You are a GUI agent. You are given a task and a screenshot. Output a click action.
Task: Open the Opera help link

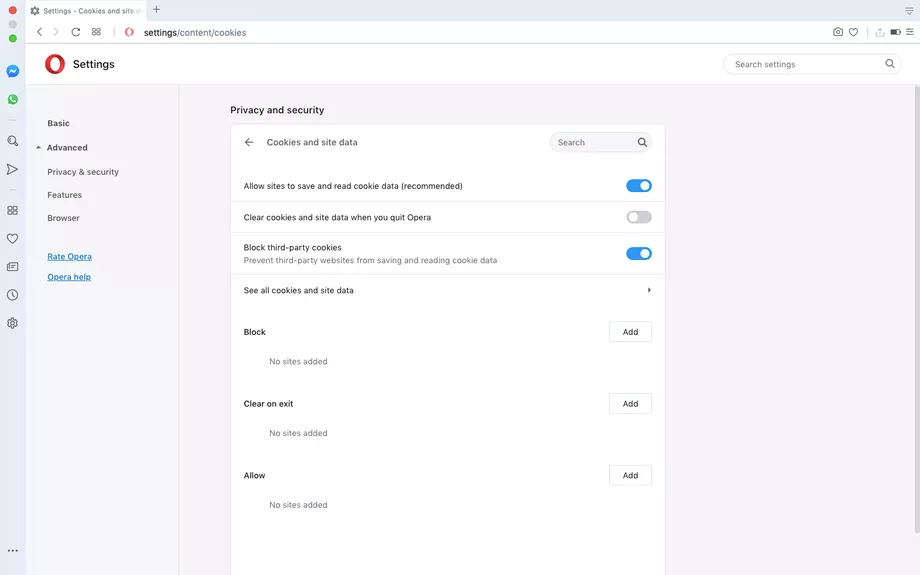(x=69, y=277)
